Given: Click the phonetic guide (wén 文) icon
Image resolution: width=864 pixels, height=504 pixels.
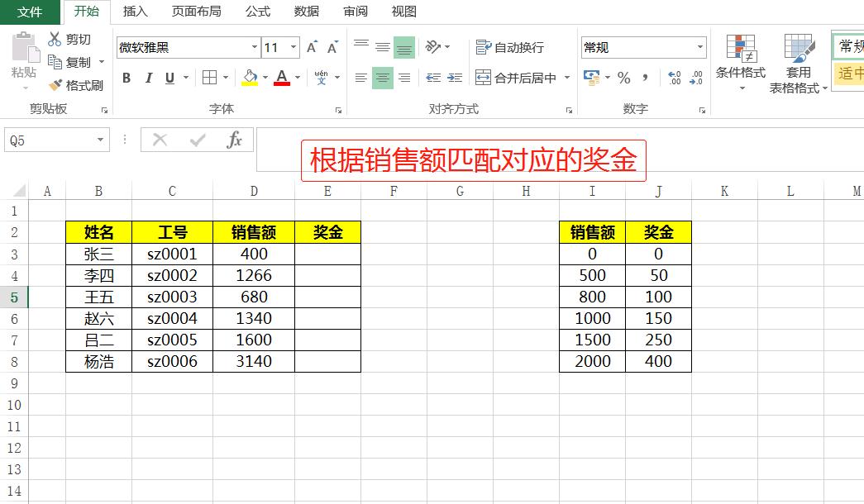Looking at the screenshot, I should click(321, 78).
